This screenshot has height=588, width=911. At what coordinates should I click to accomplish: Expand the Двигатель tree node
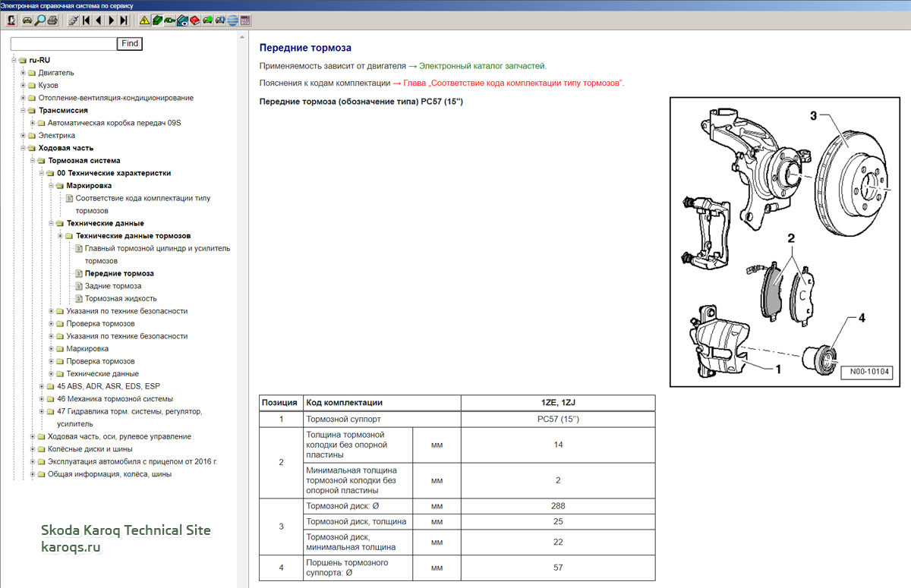[24, 73]
